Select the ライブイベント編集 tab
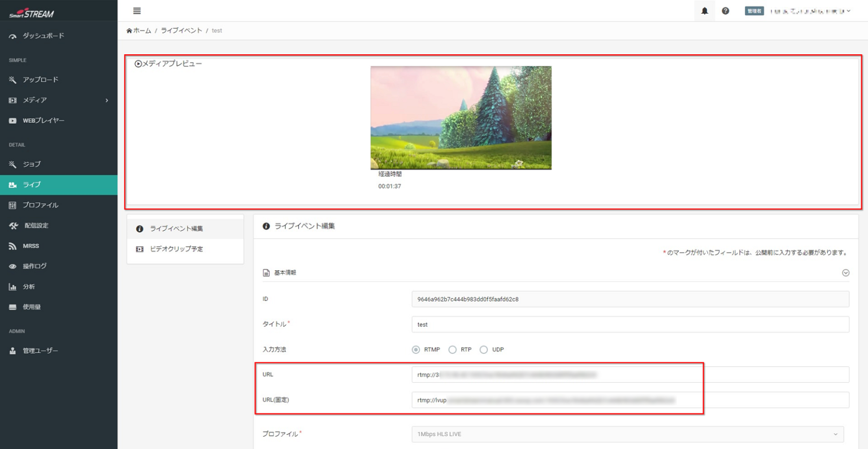This screenshot has width=868, height=449. tap(176, 228)
